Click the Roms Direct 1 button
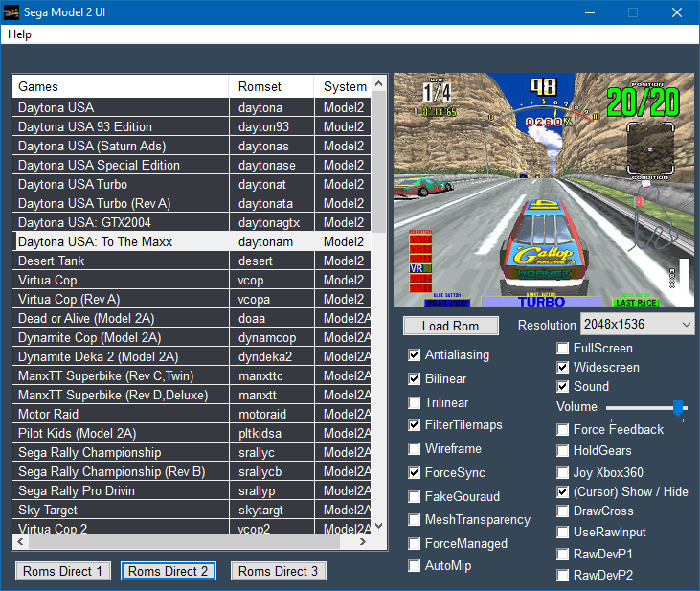 click(63, 571)
